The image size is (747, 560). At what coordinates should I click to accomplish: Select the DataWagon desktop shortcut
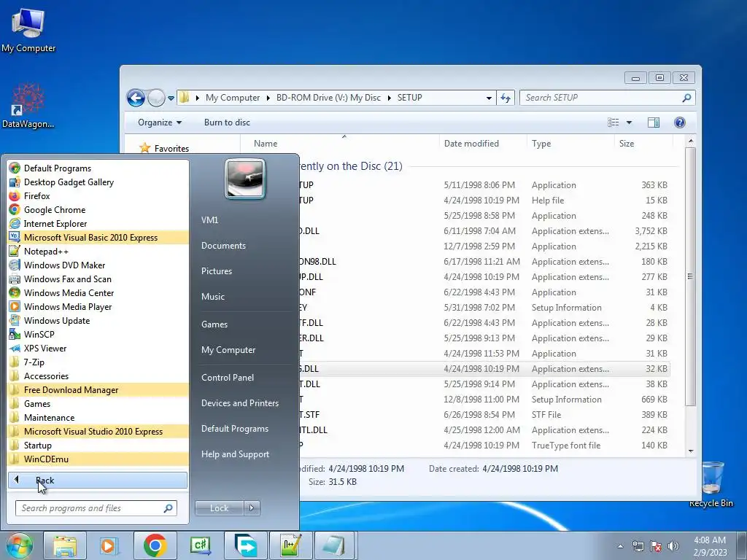point(28,106)
